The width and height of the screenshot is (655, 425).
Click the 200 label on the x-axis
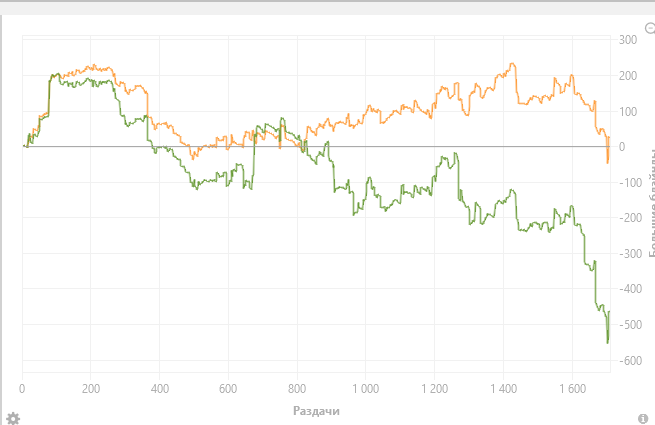(x=91, y=388)
